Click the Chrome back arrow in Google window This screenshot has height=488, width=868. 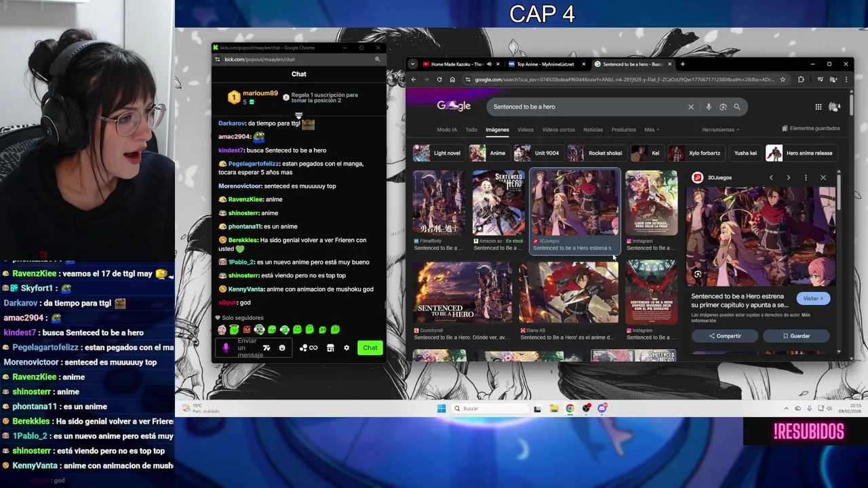click(x=414, y=79)
